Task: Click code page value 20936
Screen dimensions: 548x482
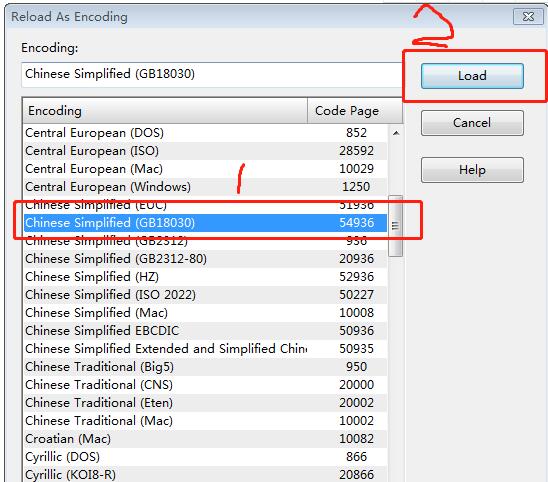Action: coord(356,259)
